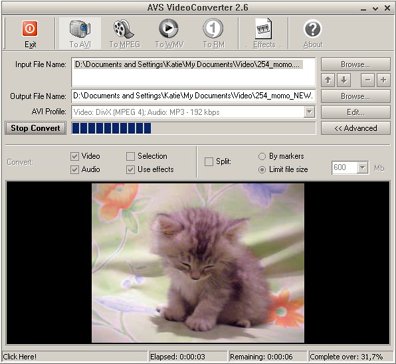
Task: Click the 'Click Here!' status bar text
Action: pyautogui.click(x=20, y=357)
